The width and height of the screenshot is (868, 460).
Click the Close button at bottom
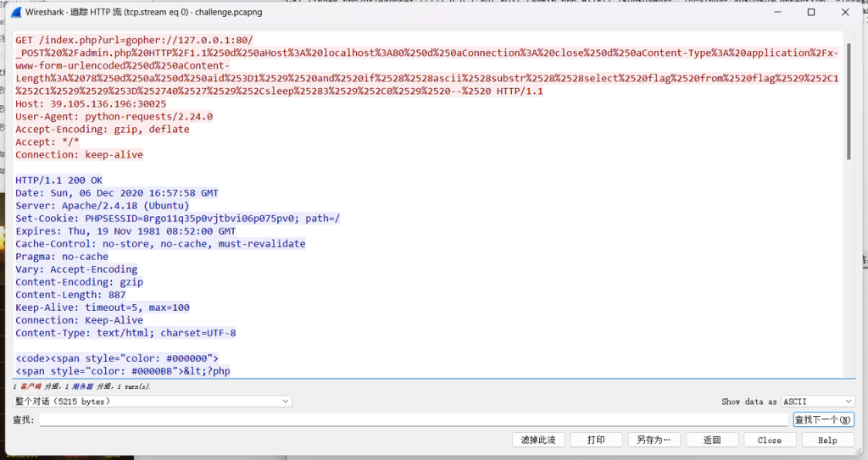(769, 441)
